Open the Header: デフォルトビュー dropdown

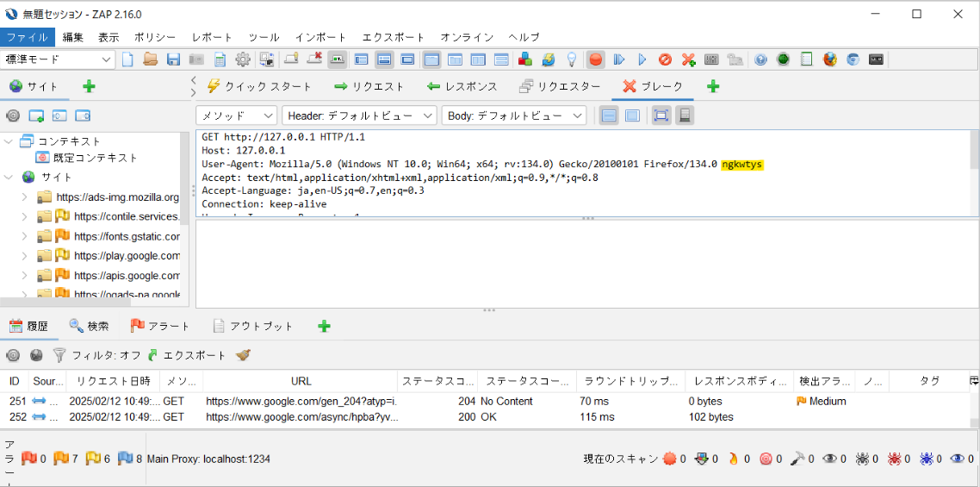pos(359,116)
